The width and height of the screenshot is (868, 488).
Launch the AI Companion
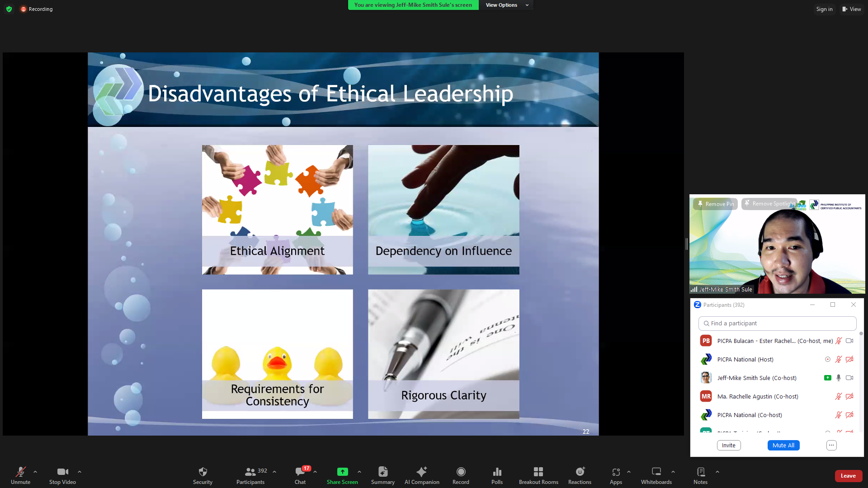point(422,475)
